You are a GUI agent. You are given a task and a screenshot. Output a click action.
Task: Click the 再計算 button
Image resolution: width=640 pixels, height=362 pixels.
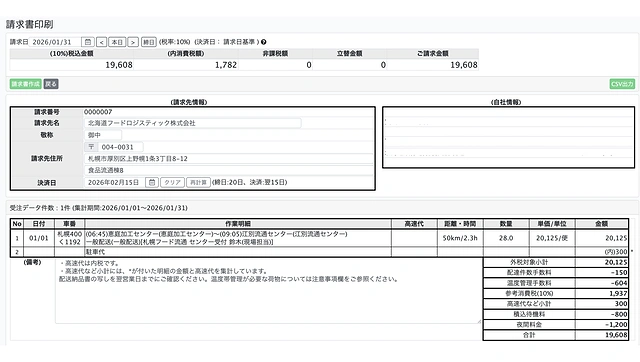[198, 182]
